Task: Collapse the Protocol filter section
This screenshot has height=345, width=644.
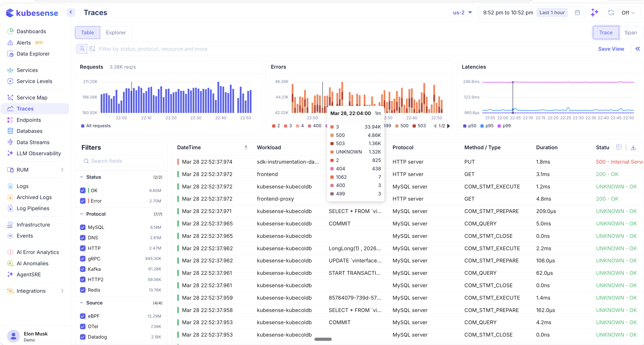Action: tap(82, 214)
